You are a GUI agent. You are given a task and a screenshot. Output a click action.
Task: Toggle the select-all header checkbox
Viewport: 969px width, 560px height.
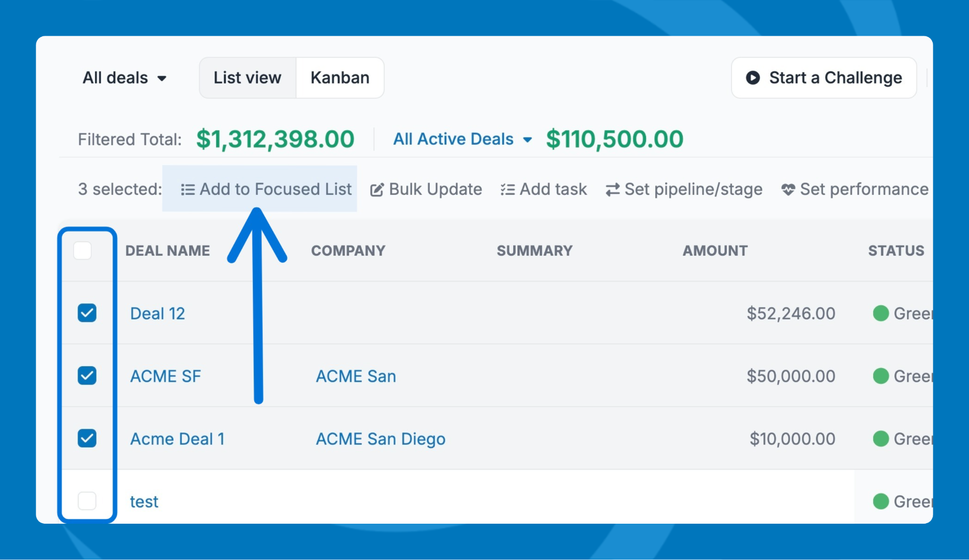click(83, 251)
